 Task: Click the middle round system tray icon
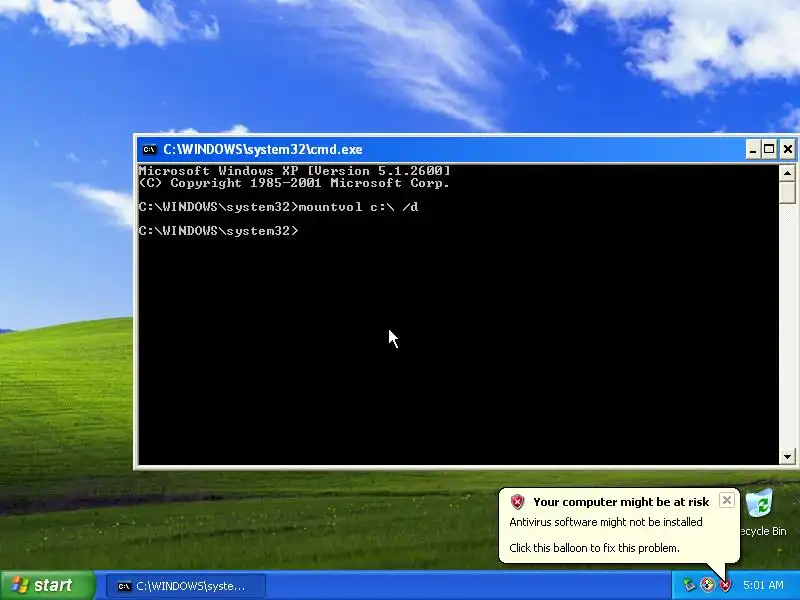point(707,585)
